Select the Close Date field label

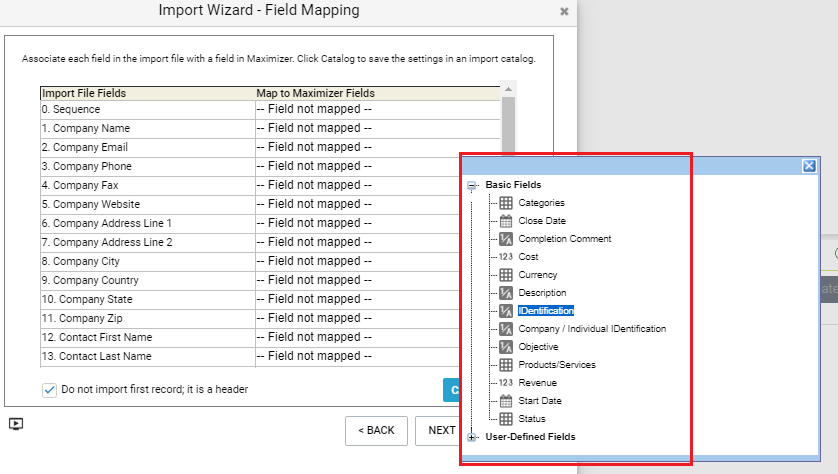point(542,221)
